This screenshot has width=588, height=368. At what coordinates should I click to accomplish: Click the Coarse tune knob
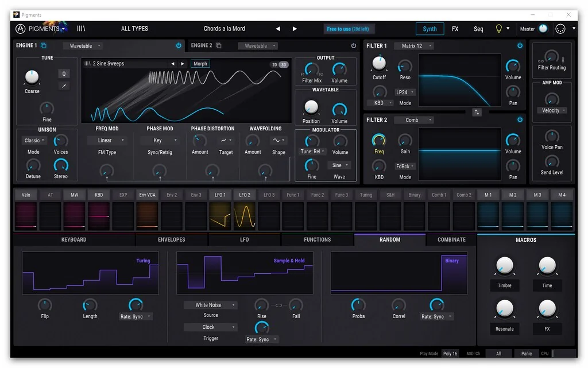(x=32, y=77)
